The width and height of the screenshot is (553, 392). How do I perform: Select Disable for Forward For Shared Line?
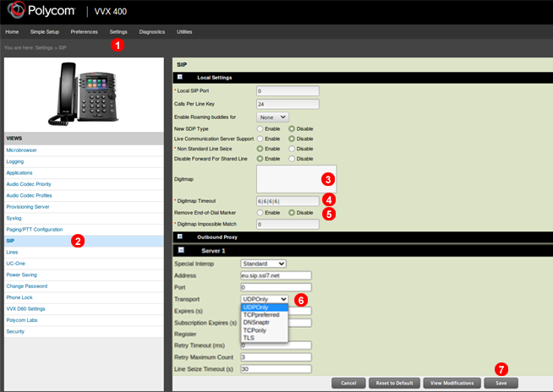pos(292,159)
